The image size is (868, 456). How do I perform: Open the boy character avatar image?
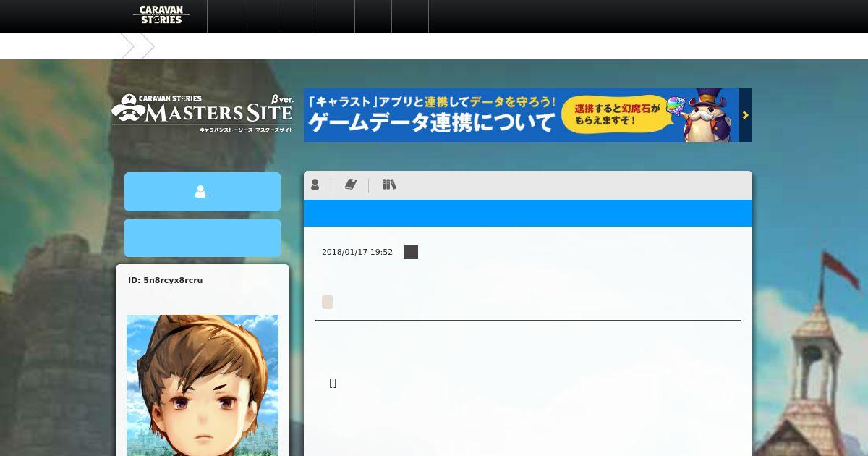[203, 385]
